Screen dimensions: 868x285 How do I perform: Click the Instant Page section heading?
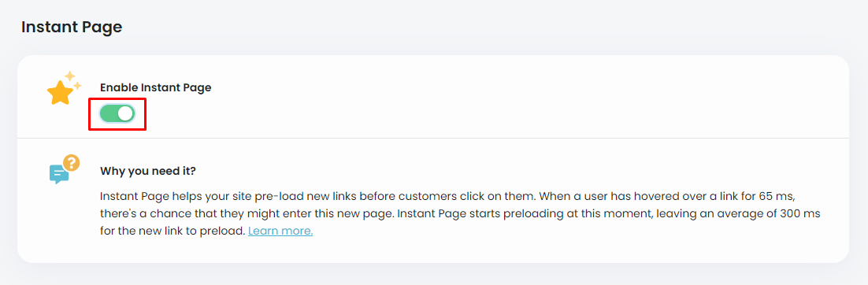72,27
